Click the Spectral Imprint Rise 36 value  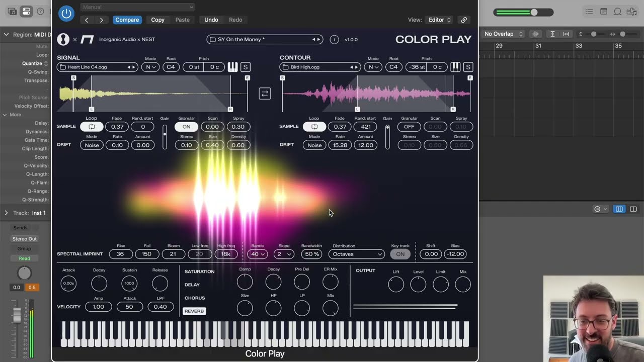tap(120, 254)
